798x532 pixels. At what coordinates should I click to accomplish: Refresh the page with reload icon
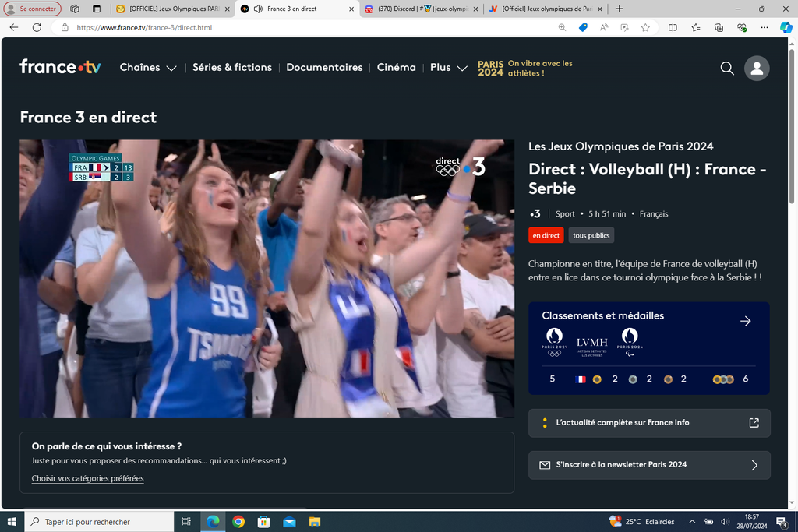[37, 27]
